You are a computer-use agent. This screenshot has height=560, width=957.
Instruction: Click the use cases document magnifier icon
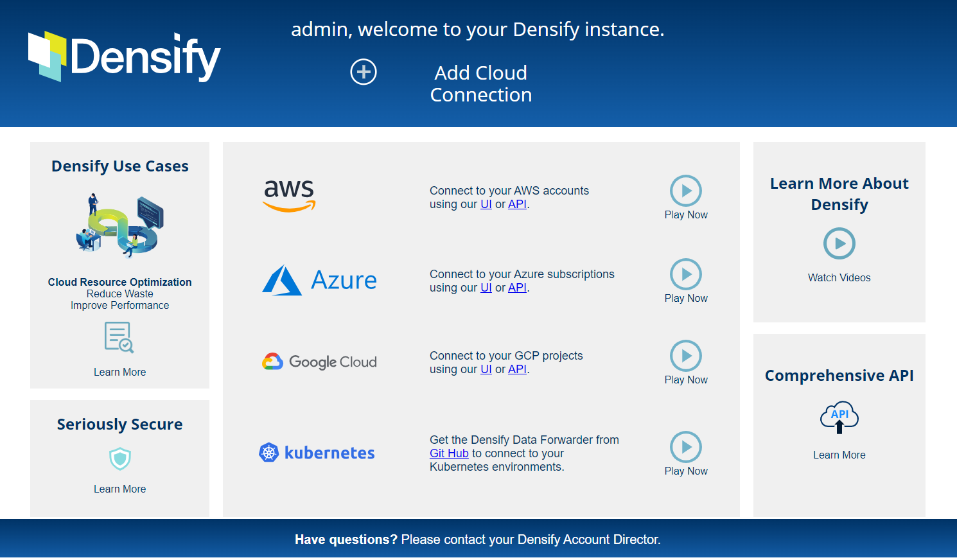point(119,337)
